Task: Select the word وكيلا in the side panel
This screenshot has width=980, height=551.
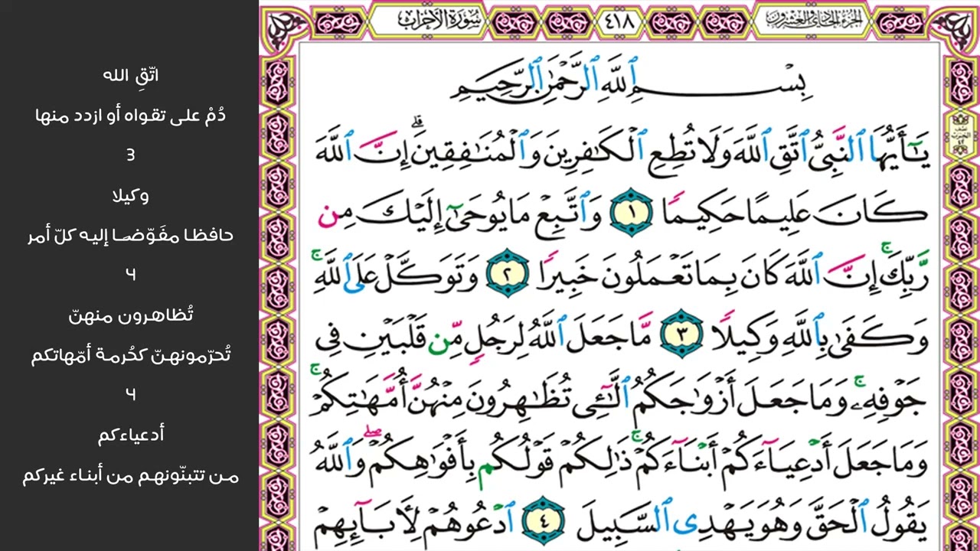Action: pyautogui.click(x=130, y=195)
